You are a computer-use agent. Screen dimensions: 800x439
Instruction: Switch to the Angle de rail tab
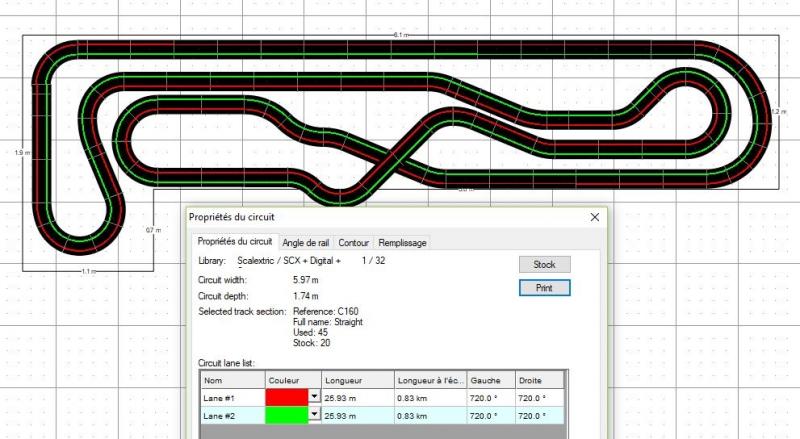307,242
